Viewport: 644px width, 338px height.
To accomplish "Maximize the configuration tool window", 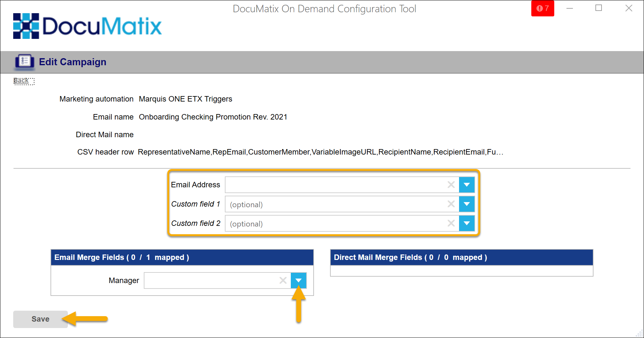I will click(x=599, y=8).
